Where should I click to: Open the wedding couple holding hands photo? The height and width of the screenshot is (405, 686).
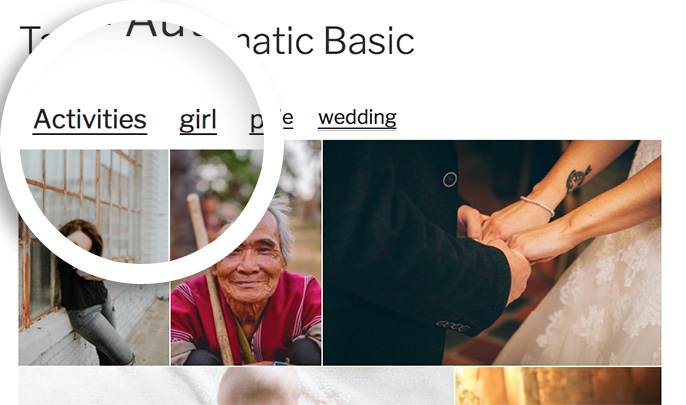coord(492,252)
